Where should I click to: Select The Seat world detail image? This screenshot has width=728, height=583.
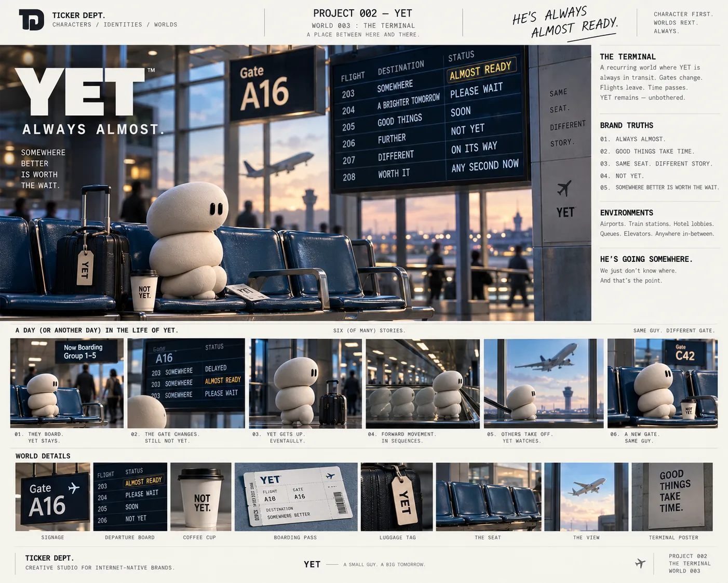point(489,497)
